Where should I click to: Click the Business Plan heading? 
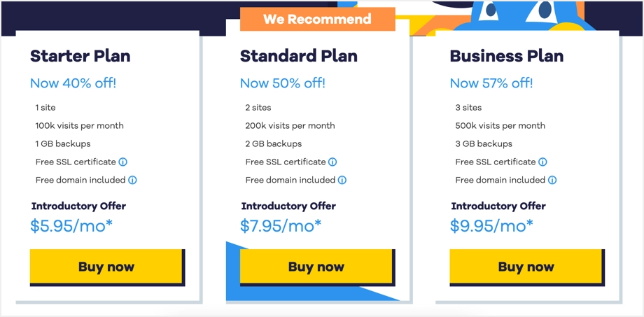coord(507,56)
